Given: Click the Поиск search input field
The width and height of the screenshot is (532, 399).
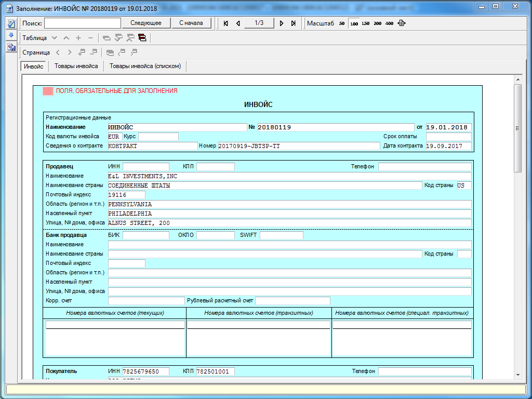Looking at the screenshot, I should (82, 23).
